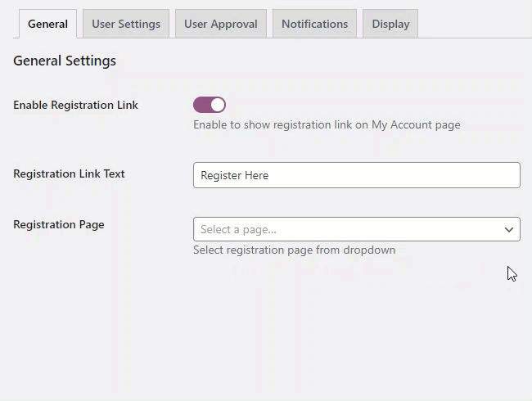Select the Notifications tab
Viewport: 532px width, 401px height.
[x=314, y=24]
